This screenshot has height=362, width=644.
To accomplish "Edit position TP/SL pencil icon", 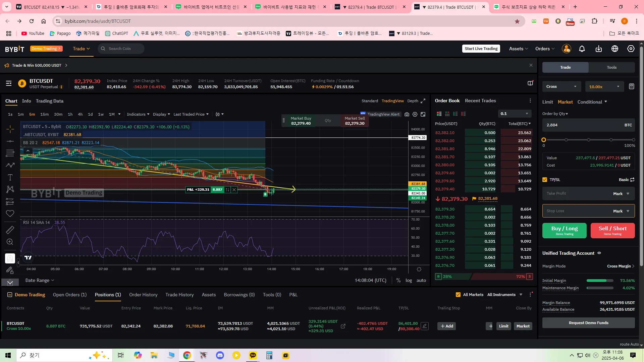I will (425, 326).
